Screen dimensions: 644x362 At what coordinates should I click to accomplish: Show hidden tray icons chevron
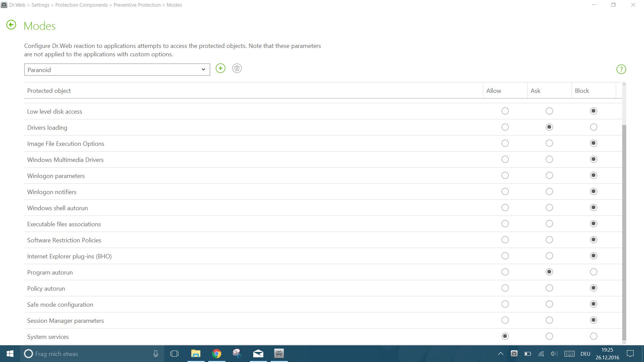click(500, 354)
